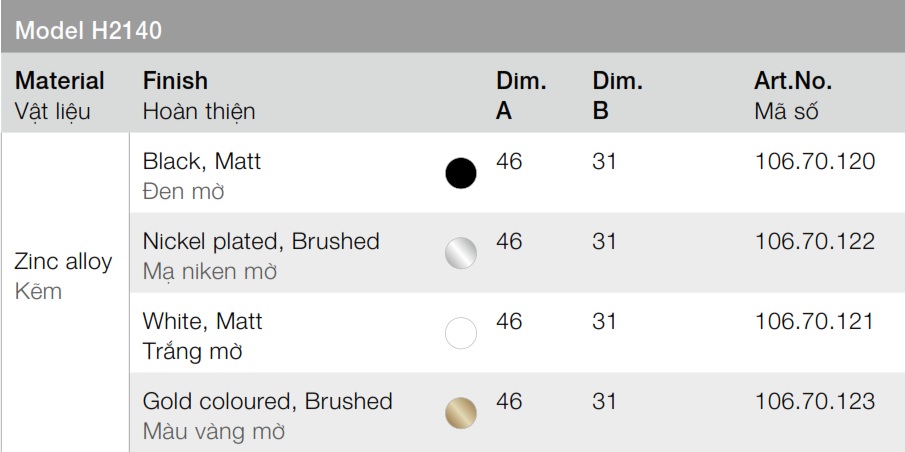The width and height of the screenshot is (905, 452).
Task: Select the Art.No. column header
Action: coord(793,81)
